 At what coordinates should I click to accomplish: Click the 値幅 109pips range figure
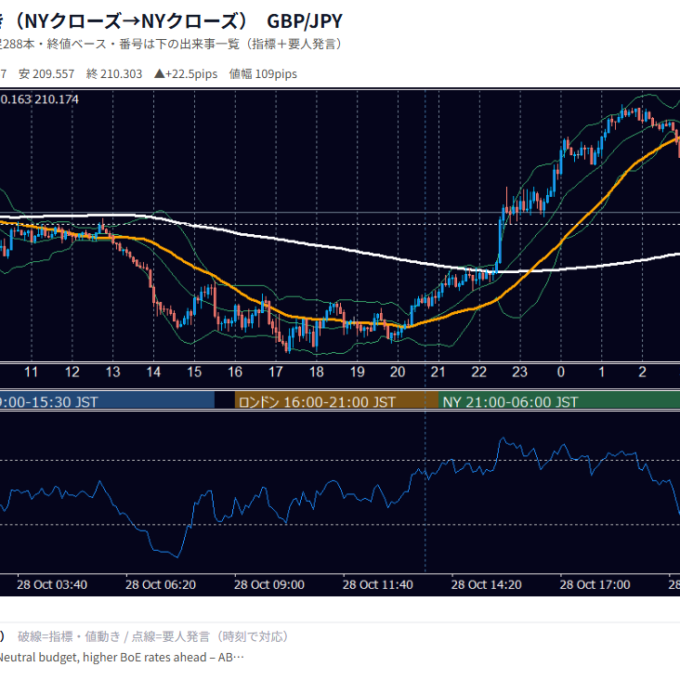click(x=263, y=74)
